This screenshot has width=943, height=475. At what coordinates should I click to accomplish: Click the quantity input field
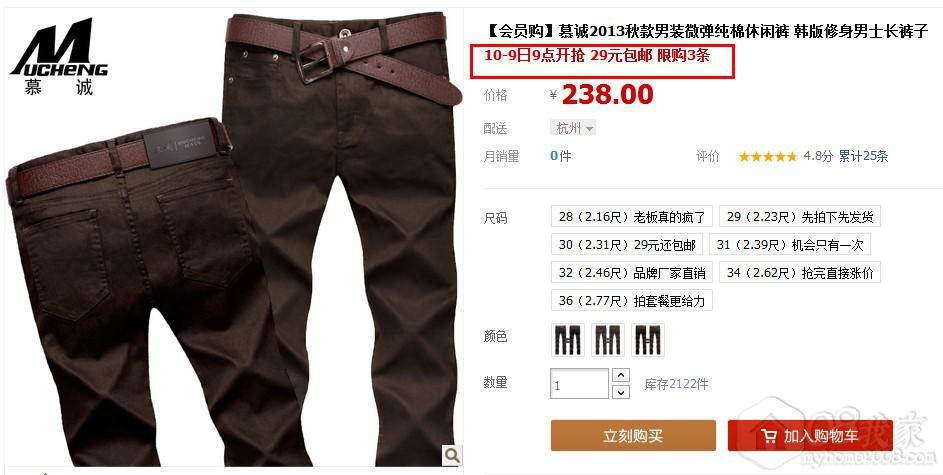[579, 384]
